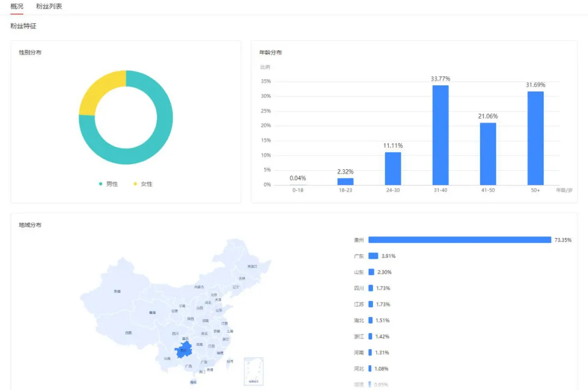Click the highlighted 贵州 province on map
Image resolution: width=588 pixels, height=390 pixels.
(x=183, y=350)
